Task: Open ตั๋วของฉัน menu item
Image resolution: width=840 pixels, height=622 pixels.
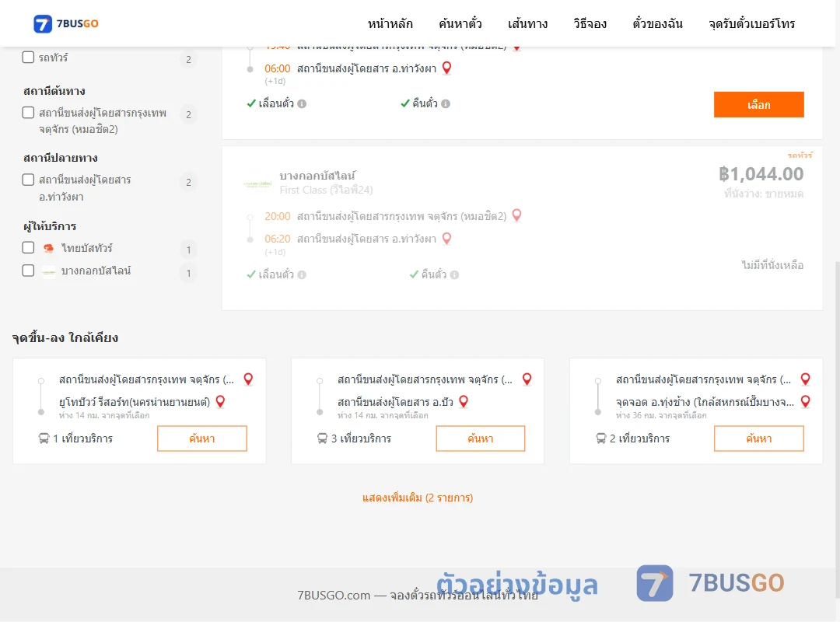Action: pos(657,23)
